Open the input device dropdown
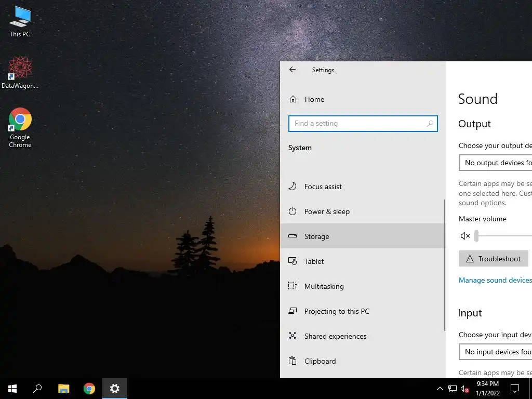Image resolution: width=532 pixels, height=399 pixels. tap(495, 352)
